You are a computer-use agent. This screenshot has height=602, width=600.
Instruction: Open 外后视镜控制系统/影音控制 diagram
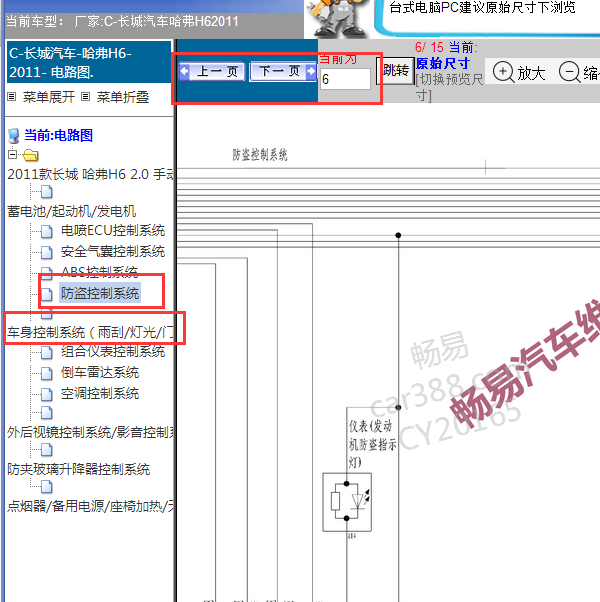[90, 432]
